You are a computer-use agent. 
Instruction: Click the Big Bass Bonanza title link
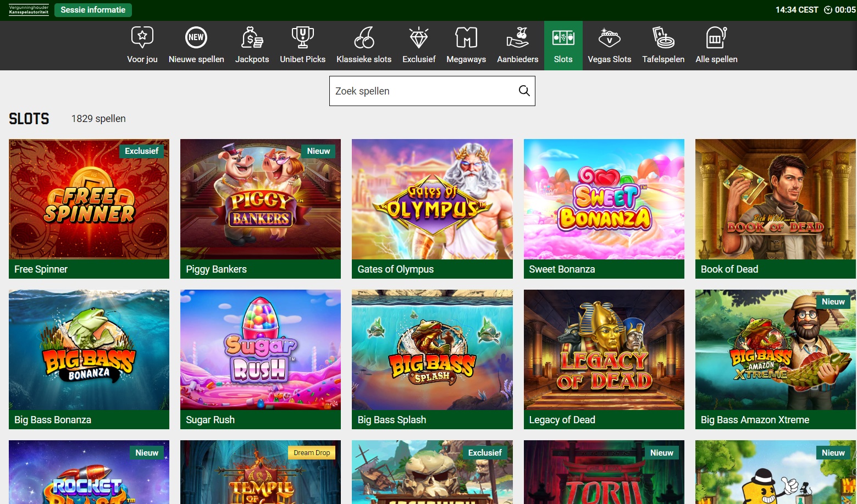point(53,420)
